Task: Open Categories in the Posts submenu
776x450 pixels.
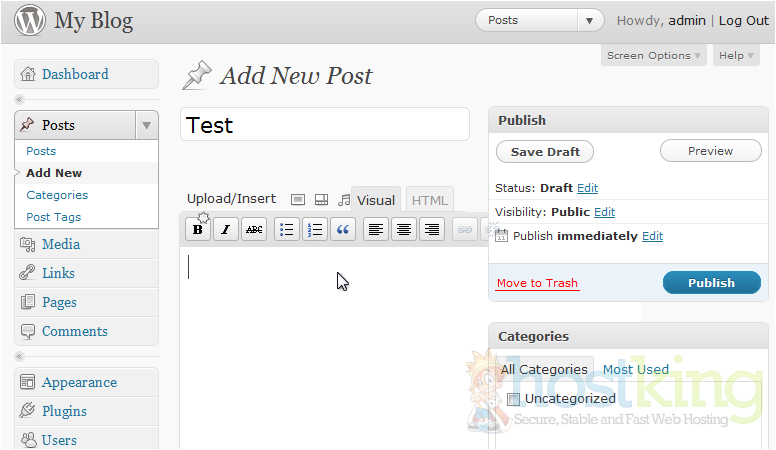Action: coord(57,195)
